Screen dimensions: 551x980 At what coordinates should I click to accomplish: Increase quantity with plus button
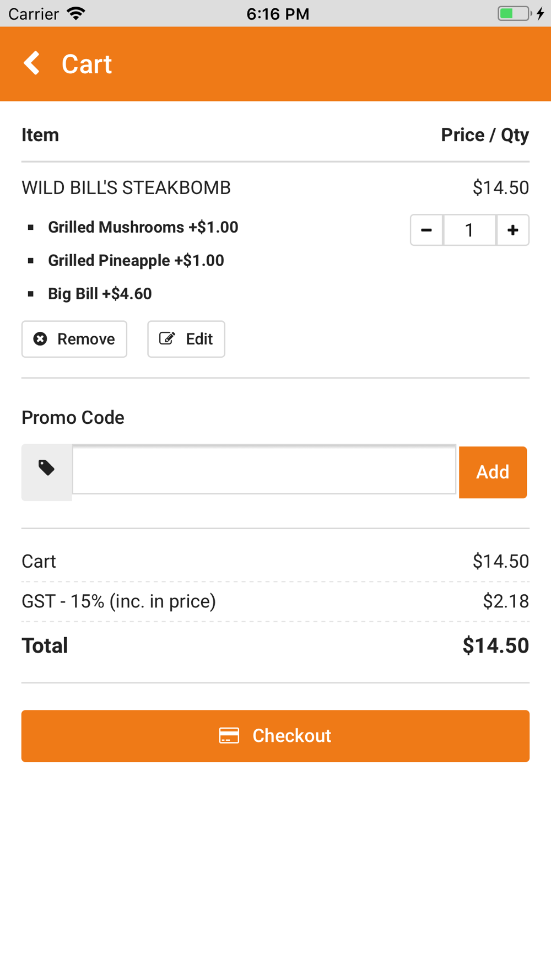pyautogui.click(x=513, y=230)
